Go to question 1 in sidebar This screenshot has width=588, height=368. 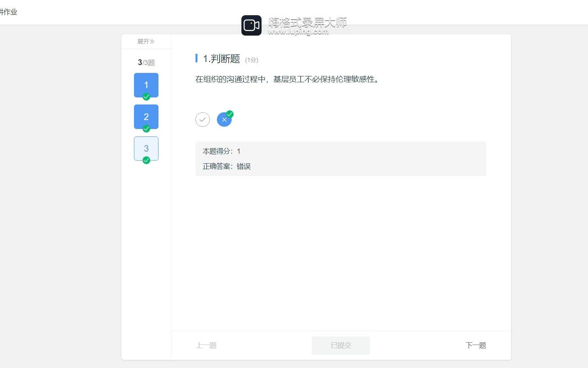(x=146, y=85)
